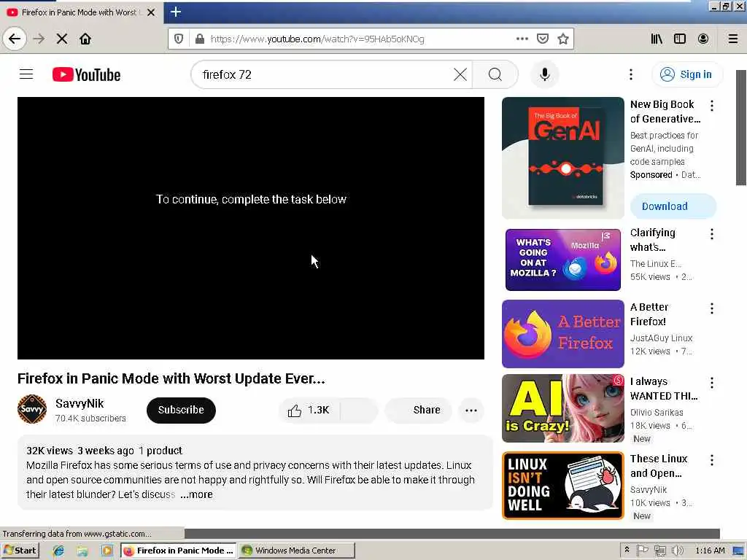Image resolution: width=747 pixels, height=560 pixels.
Task: Switch to Firefox in Panic Mode taskbar button
Action: [x=179, y=551]
